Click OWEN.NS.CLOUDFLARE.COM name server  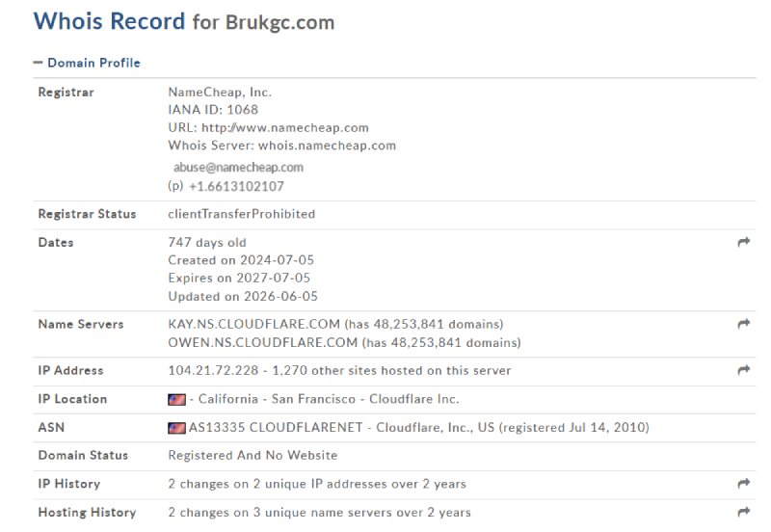262,342
